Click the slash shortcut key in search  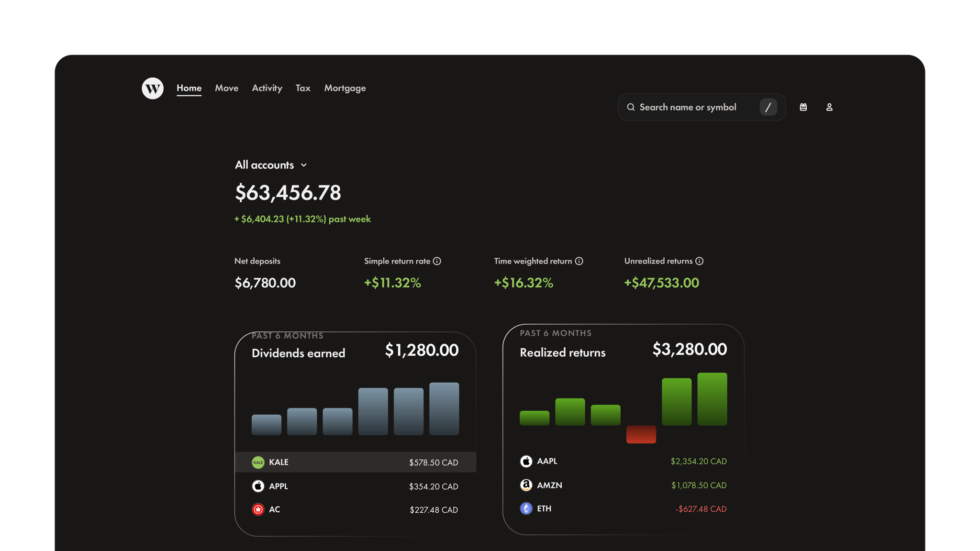(x=768, y=107)
